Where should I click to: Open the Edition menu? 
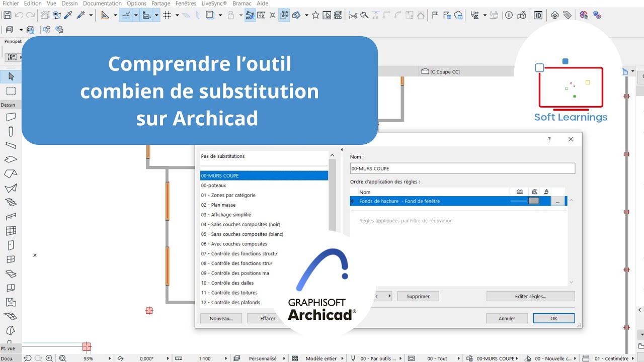coord(33,3)
